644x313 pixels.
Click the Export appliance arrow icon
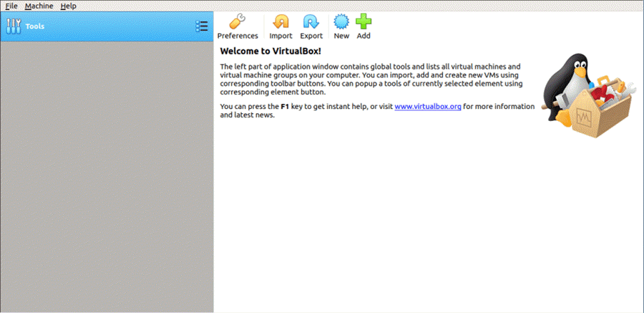click(x=311, y=21)
